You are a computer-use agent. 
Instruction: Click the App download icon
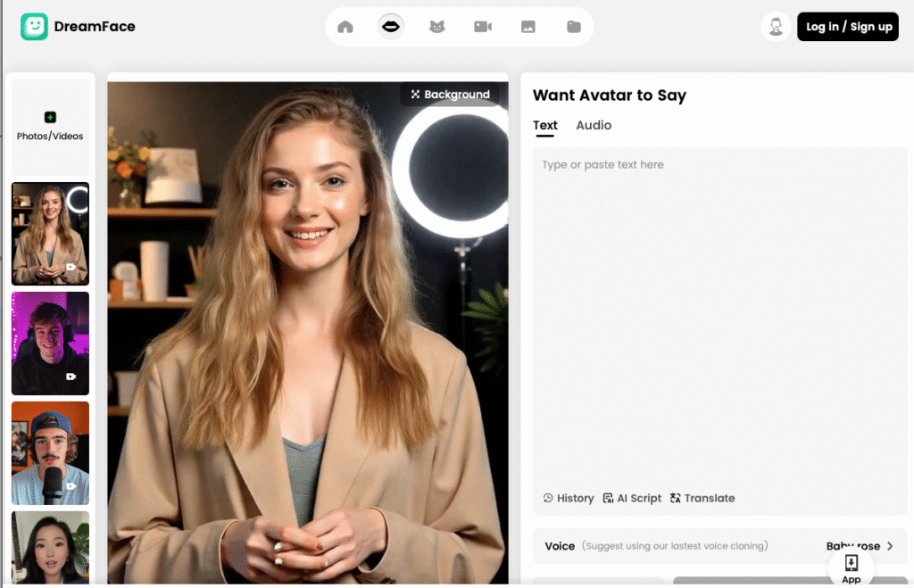point(852,567)
